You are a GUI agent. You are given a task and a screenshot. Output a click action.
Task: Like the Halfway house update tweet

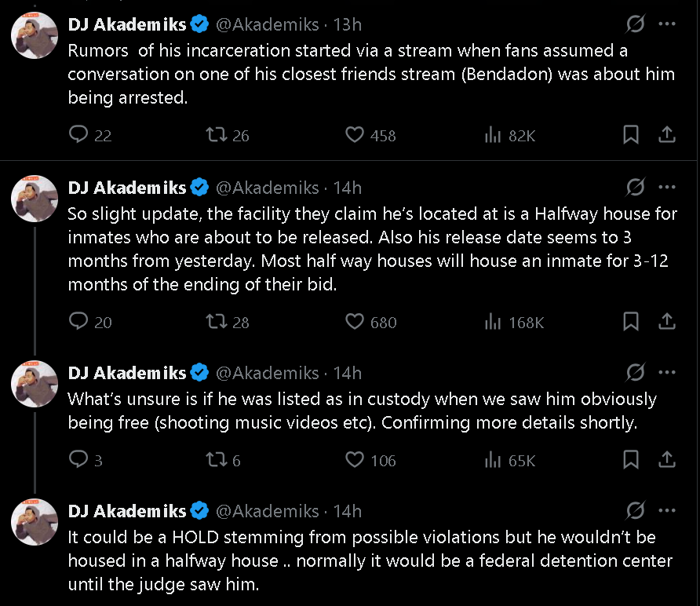tap(355, 322)
